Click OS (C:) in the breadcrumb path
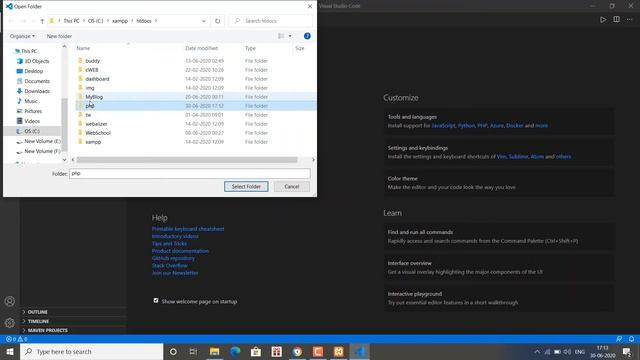640x360 pixels. (96, 21)
